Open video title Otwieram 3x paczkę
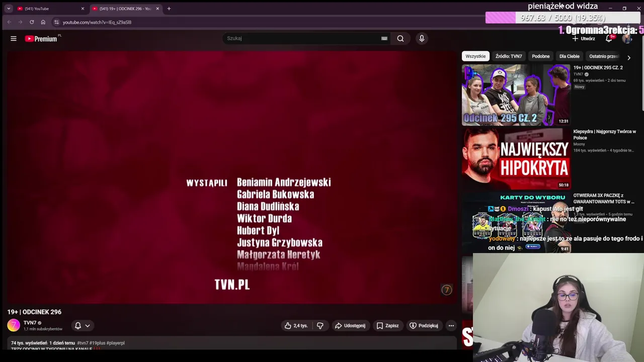This screenshot has width=644, height=362. (604, 198)
